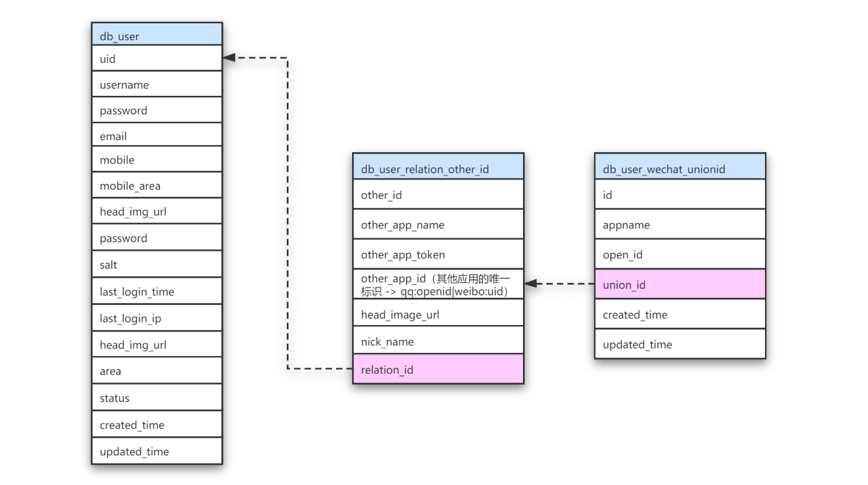Select the last_login_time field
Viewport: 868px width, 485px height.
157,291
